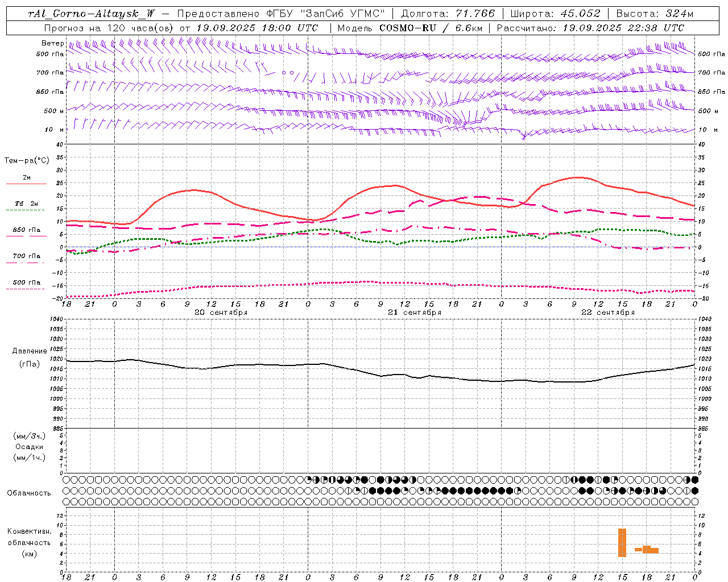Click the forecast start time 19.09.2025 18:00 UTC

257,28
